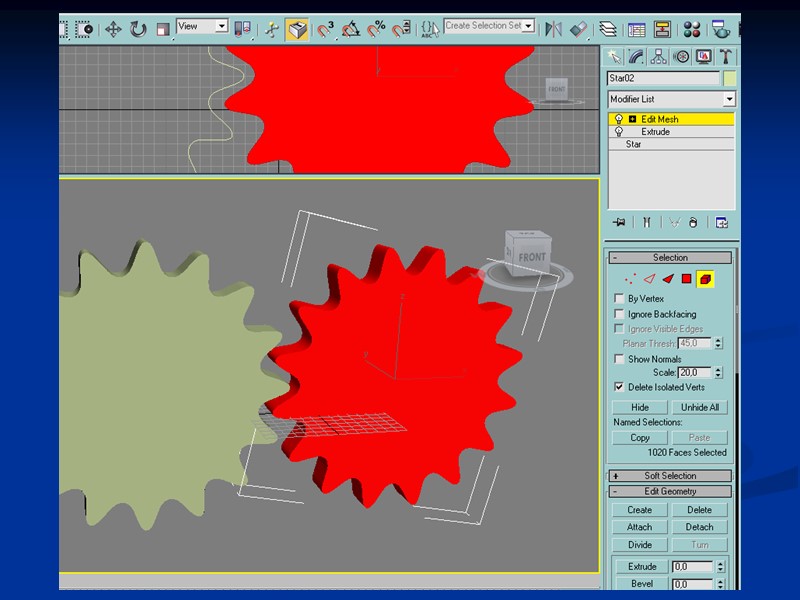This screenshot has height=600, width=800.
Task: Select Polygon sub-object level icon
Action: (687, 279)
